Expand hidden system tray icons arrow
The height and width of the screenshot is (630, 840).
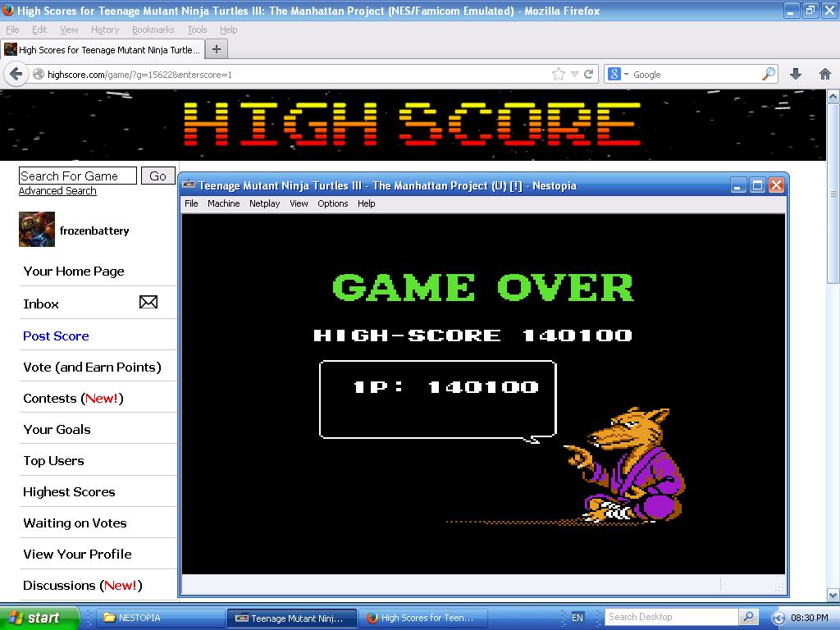click(x=778, y=619)
